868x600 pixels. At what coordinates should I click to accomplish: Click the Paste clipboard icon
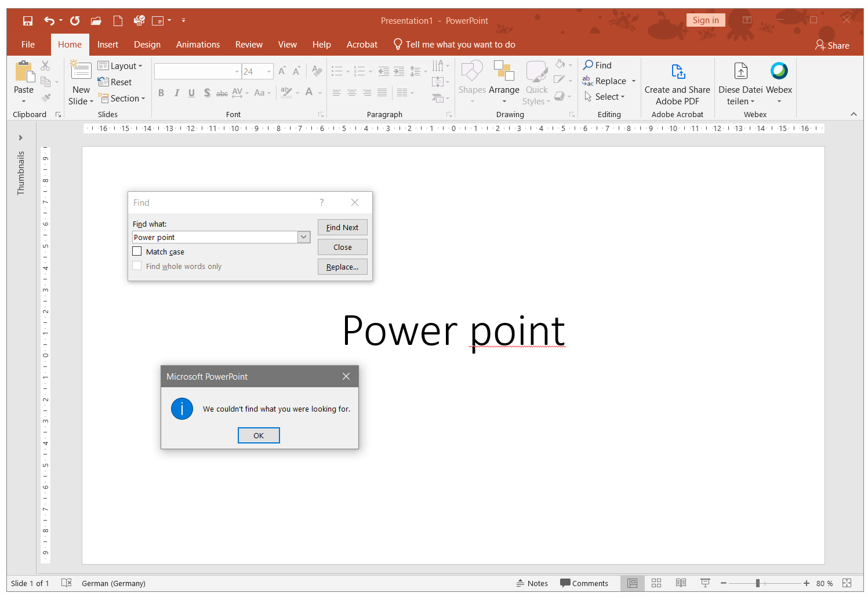pos(24,72)
